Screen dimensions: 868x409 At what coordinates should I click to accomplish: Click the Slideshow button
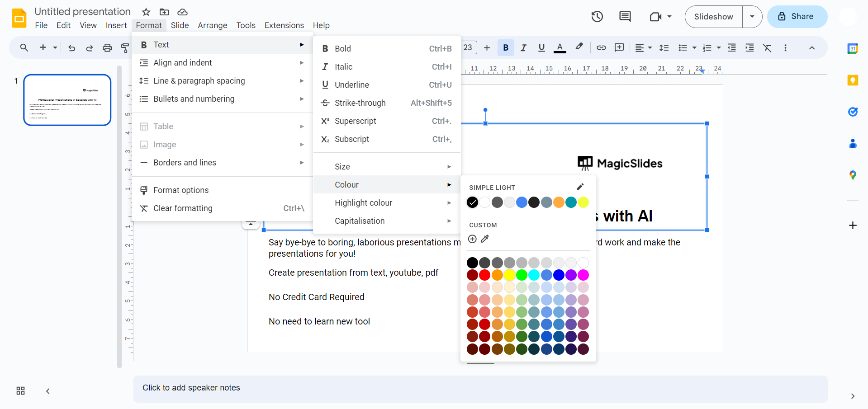pos(713,17)
